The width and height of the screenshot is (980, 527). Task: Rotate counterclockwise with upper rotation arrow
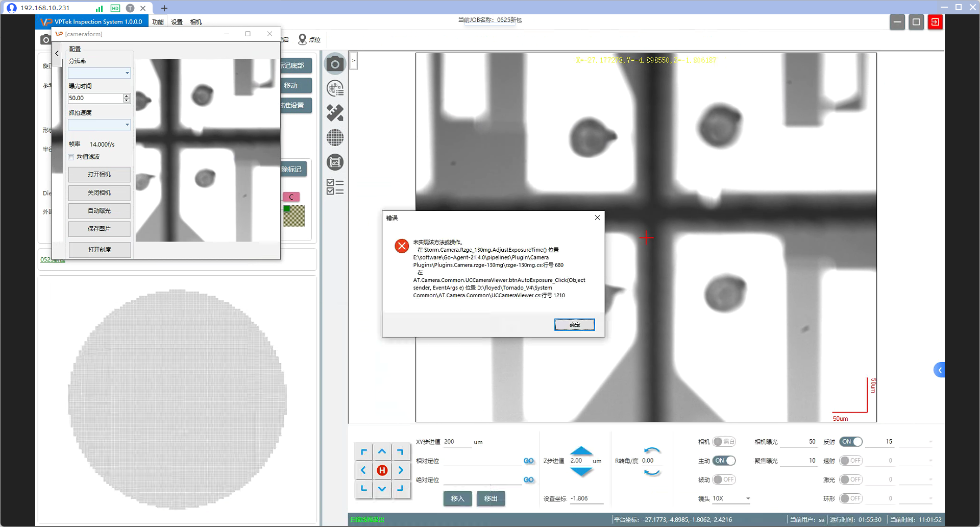(652, 450)
